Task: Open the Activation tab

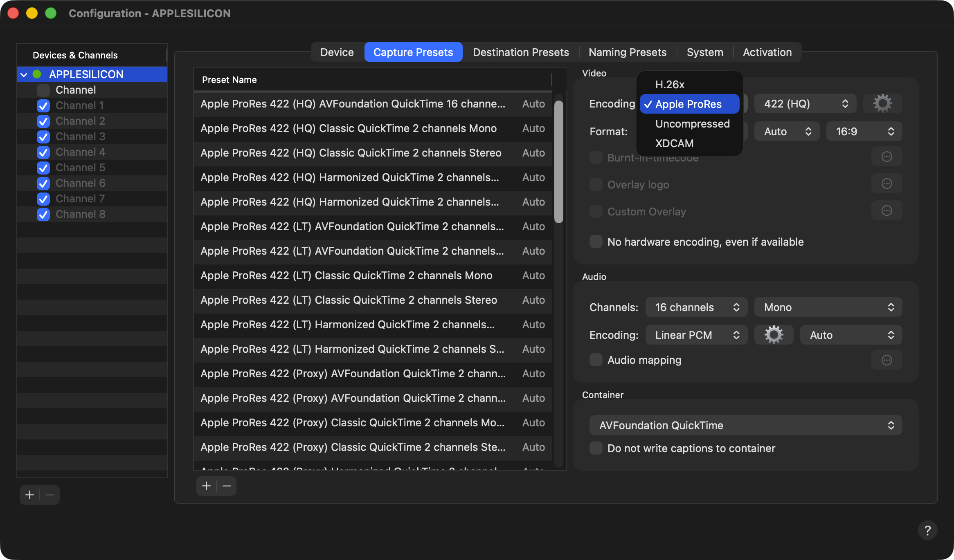Action: [767, 52]
